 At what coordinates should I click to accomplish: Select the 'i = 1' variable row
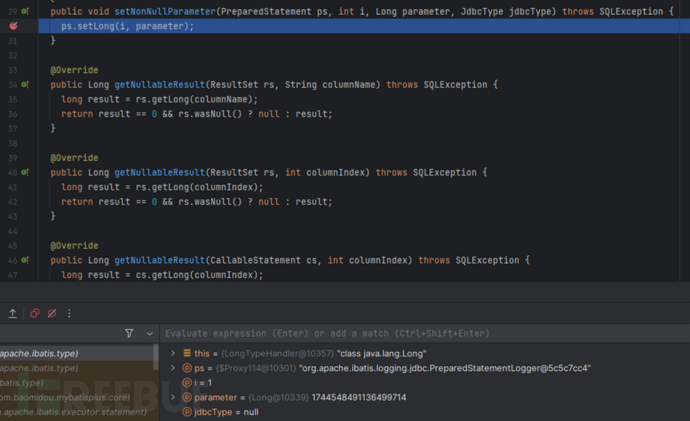coord(205,383)
